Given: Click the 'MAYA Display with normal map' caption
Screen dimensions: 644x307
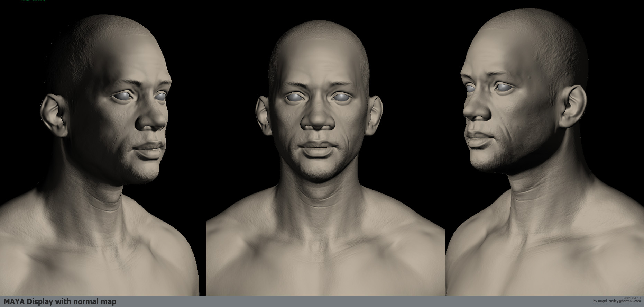Looking at the screenshot, I should (60, 301).
